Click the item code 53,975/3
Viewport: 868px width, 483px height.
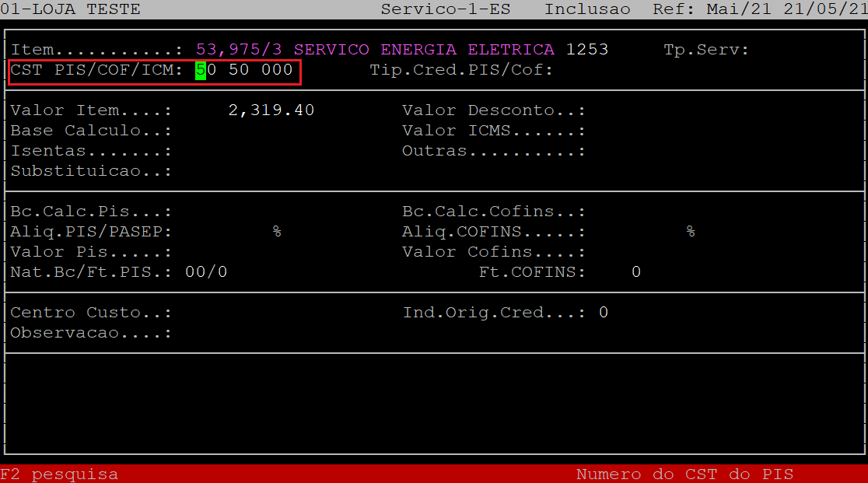(x=239, y=50)
